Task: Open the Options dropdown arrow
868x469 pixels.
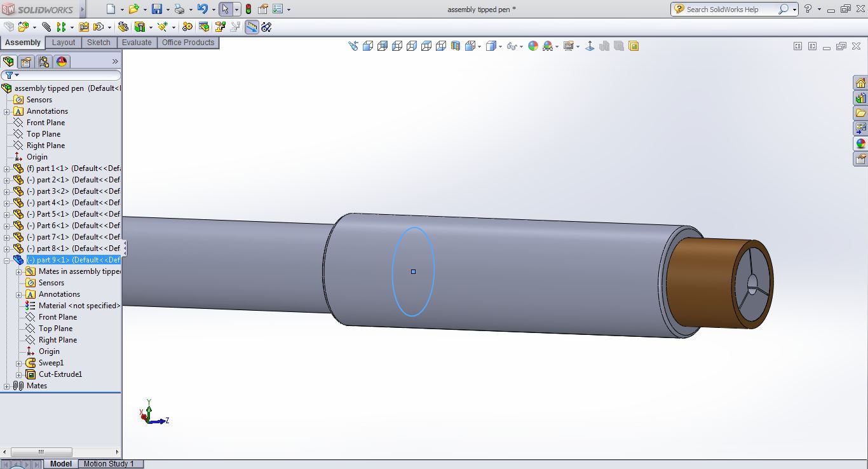Action: tap(288, 10)
